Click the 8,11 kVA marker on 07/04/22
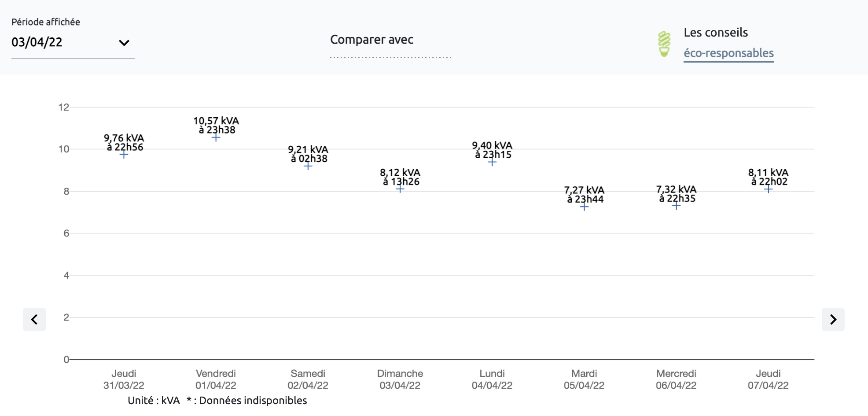 [768, 189]
